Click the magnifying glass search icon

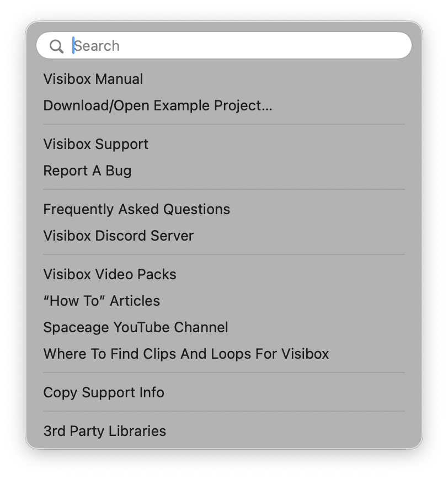[x=56, y=45]
